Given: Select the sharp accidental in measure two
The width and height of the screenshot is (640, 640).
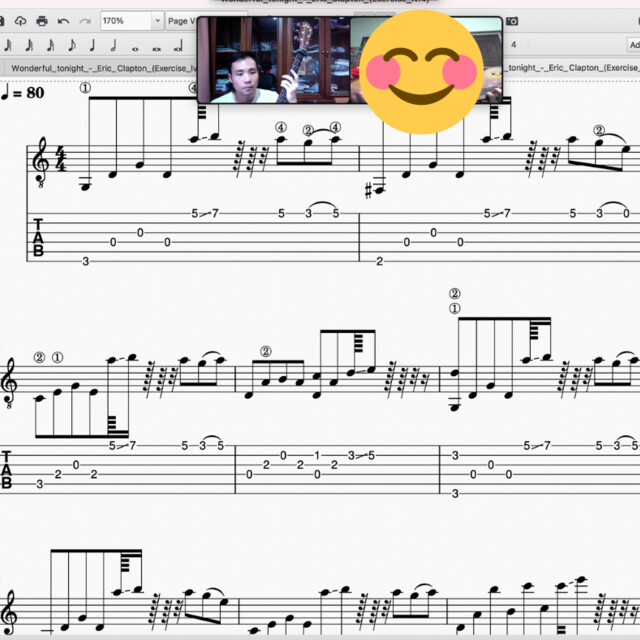Looking at the screenshot, I should click(x=368, y=191).
